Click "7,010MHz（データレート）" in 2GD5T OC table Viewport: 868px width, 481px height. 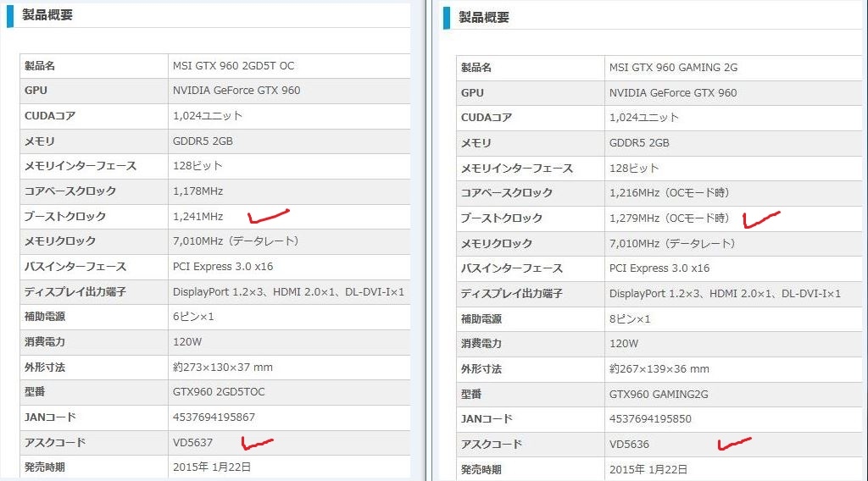(x=236, y=241)
